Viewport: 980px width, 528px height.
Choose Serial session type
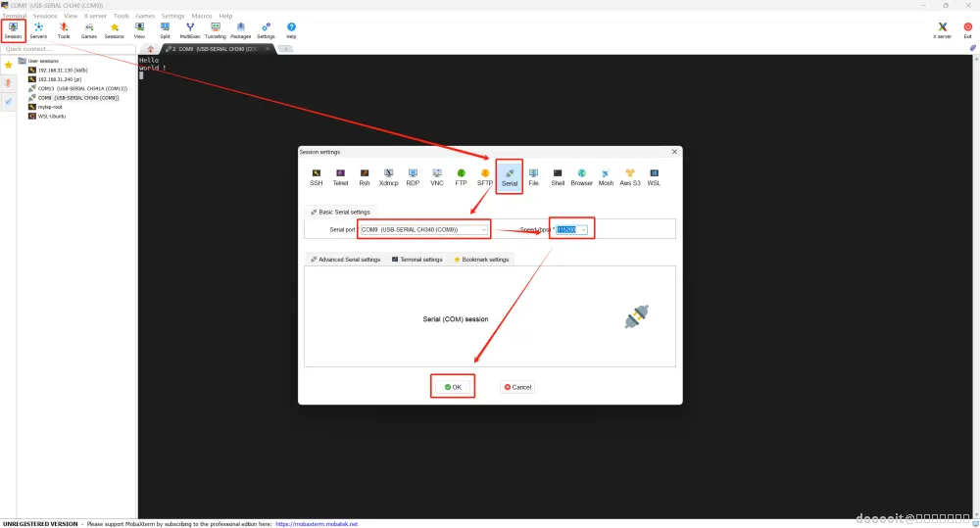point(510,177)
